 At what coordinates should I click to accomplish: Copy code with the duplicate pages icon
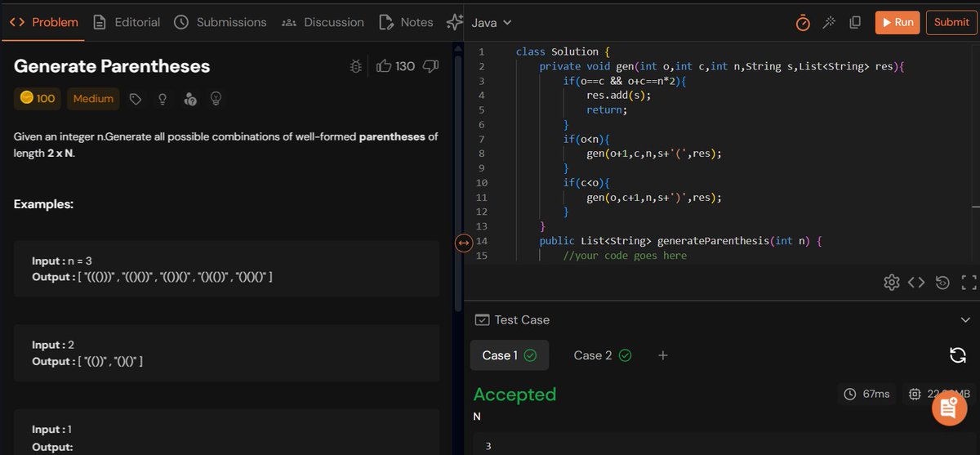[x=855, y=23]
